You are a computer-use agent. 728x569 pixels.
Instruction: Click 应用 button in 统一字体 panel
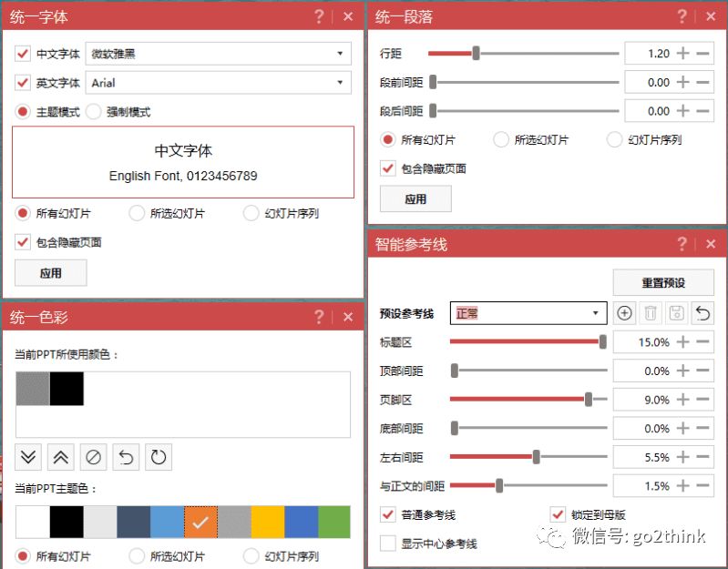(51, 273)
